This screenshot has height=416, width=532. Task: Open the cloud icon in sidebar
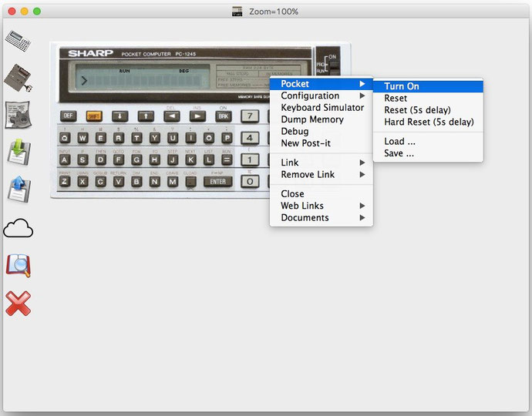click(19, 228)
